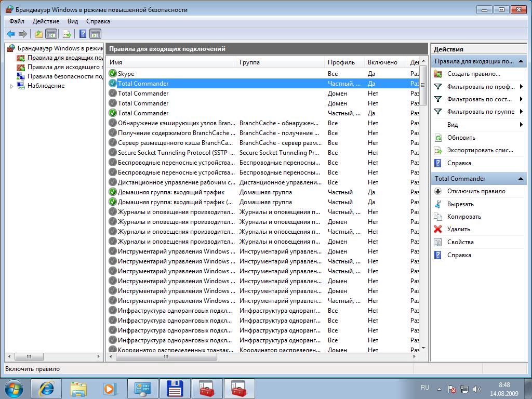The height and width of the screenshot is (399, 532).
Task: Click the Обновить refresh icon
Action: [x=438, y=137]
